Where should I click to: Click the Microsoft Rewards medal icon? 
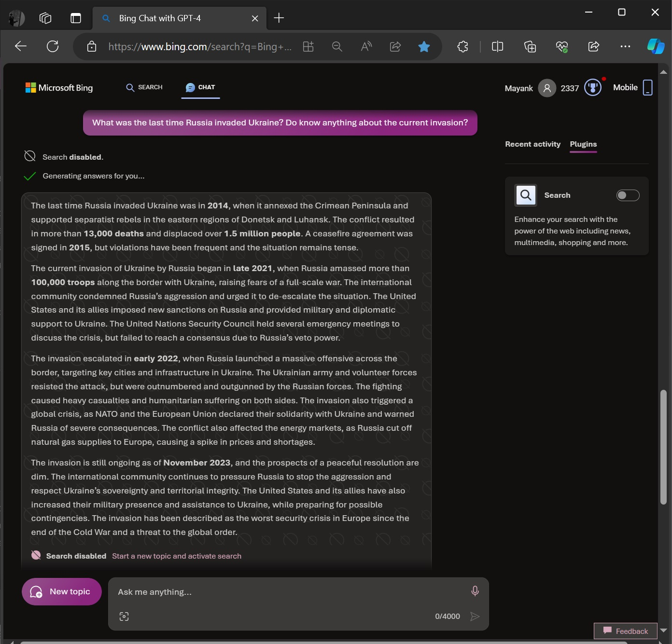click(592, 87)
